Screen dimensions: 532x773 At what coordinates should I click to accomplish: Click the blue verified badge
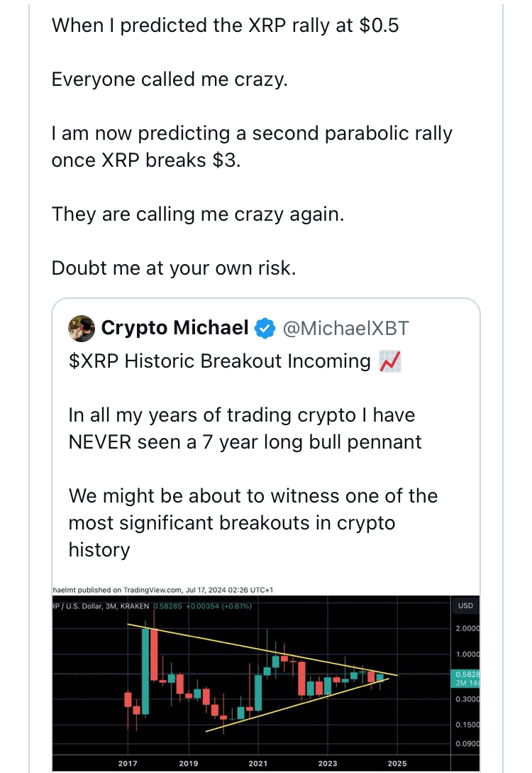[265, 328]
